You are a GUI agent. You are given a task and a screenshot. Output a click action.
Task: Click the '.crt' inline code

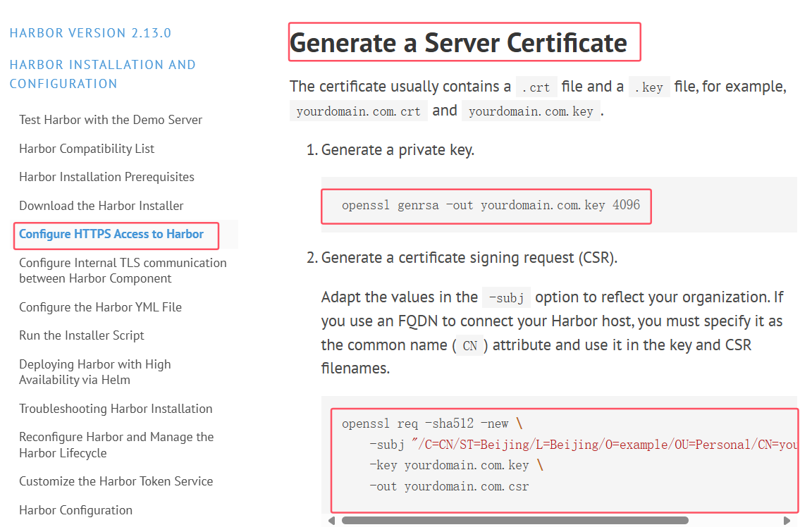pos(536,87)
